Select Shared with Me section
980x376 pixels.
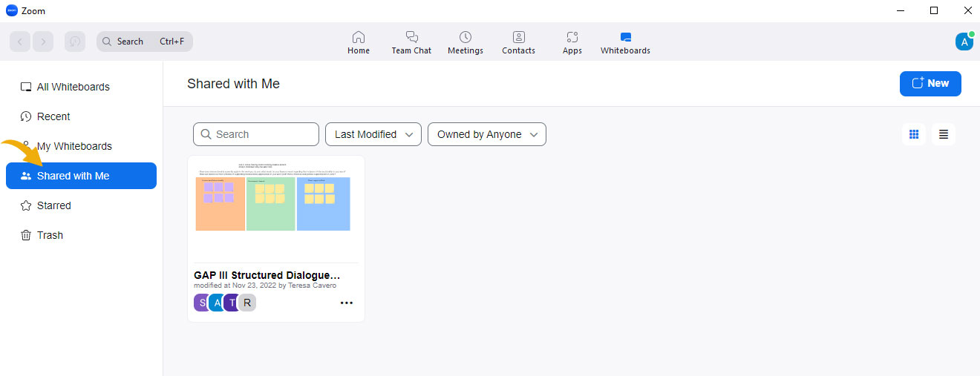[82, 176]
